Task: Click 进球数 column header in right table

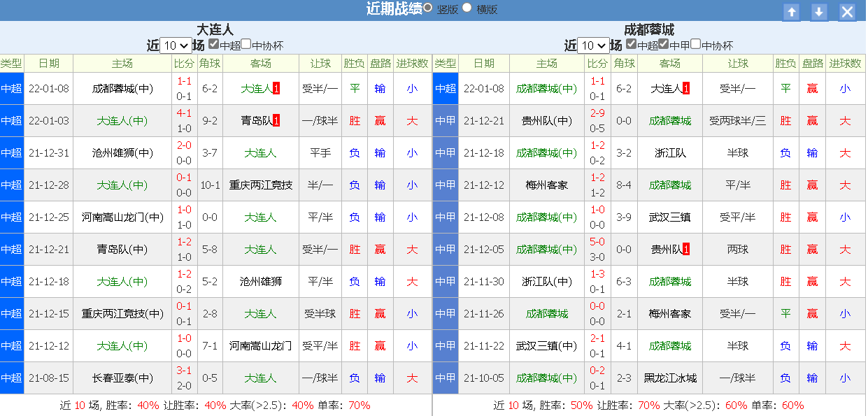Action: (845, 64)
